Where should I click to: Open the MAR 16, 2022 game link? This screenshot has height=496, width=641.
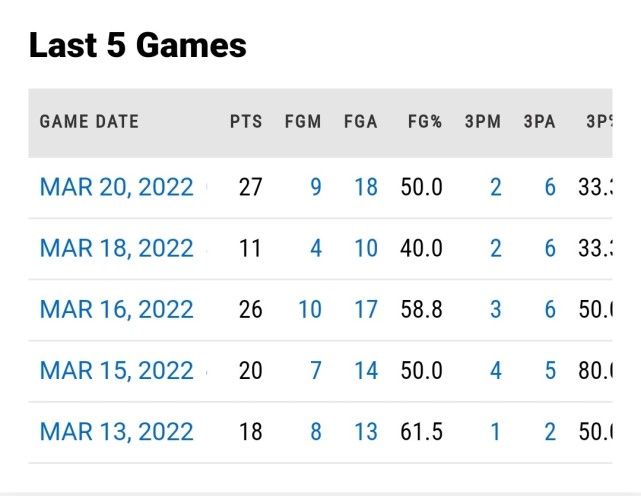click(116, 310)
